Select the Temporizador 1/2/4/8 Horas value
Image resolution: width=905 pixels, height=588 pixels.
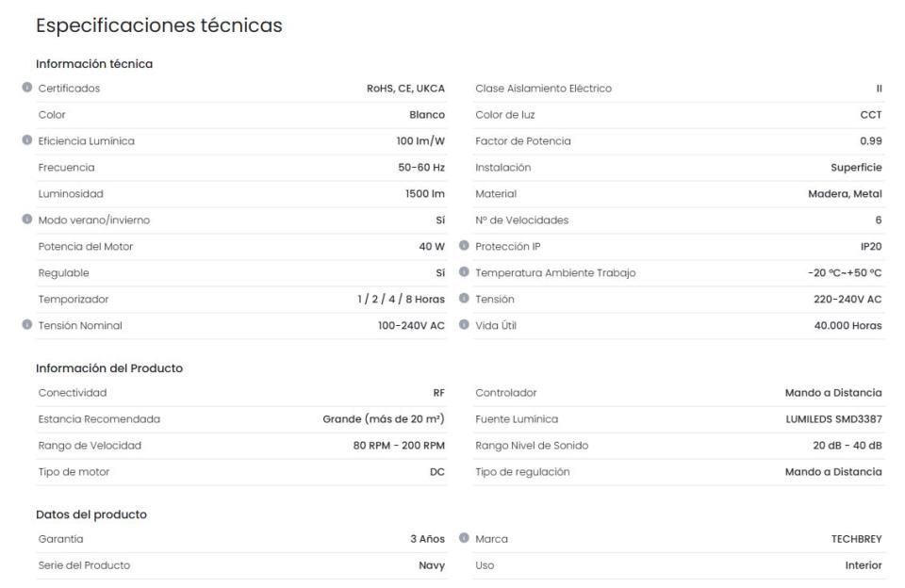click(402, 300)
